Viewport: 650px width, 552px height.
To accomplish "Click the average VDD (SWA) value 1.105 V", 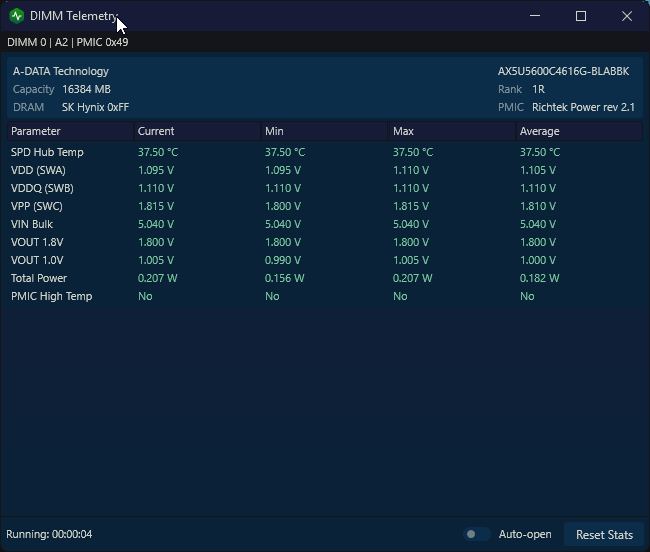I will [x=538, y=170].
